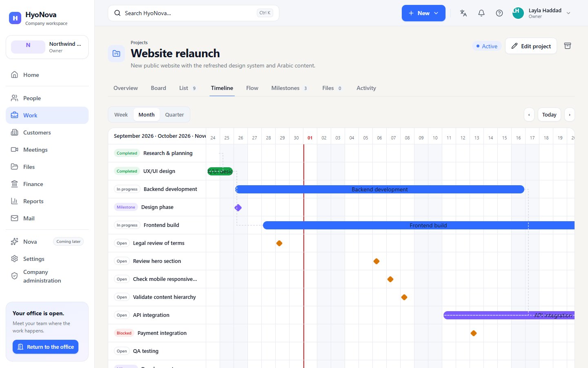Click the HyoNova logo icon
This screenshot has height=368, width=588.
tap(15, 18)
